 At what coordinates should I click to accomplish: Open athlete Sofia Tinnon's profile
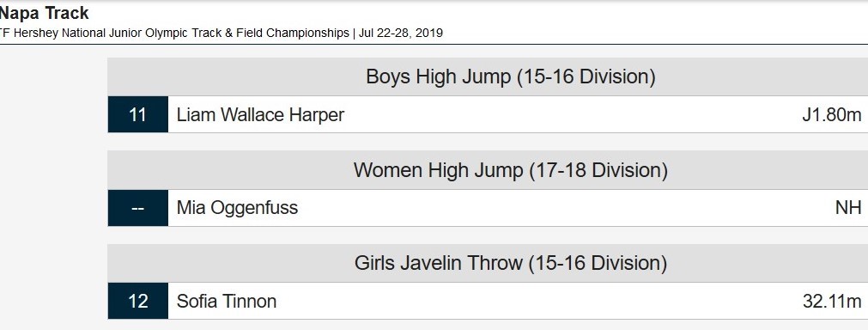click(x=227, y=301)
